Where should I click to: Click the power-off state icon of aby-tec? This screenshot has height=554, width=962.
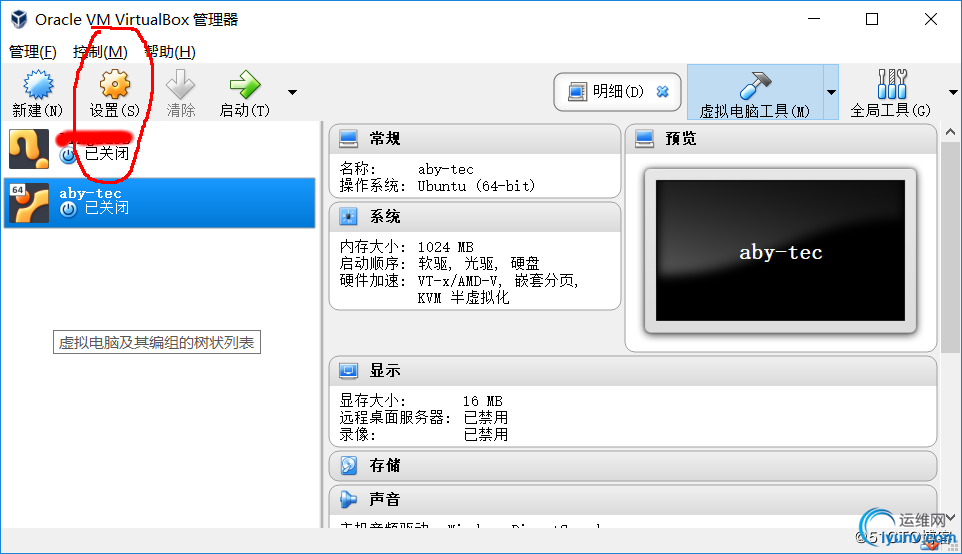pos(68,209)
